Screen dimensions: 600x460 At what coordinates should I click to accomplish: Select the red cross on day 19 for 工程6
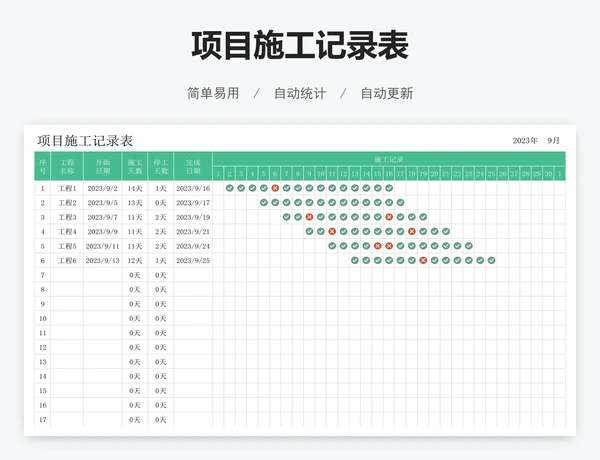[423, 260]
